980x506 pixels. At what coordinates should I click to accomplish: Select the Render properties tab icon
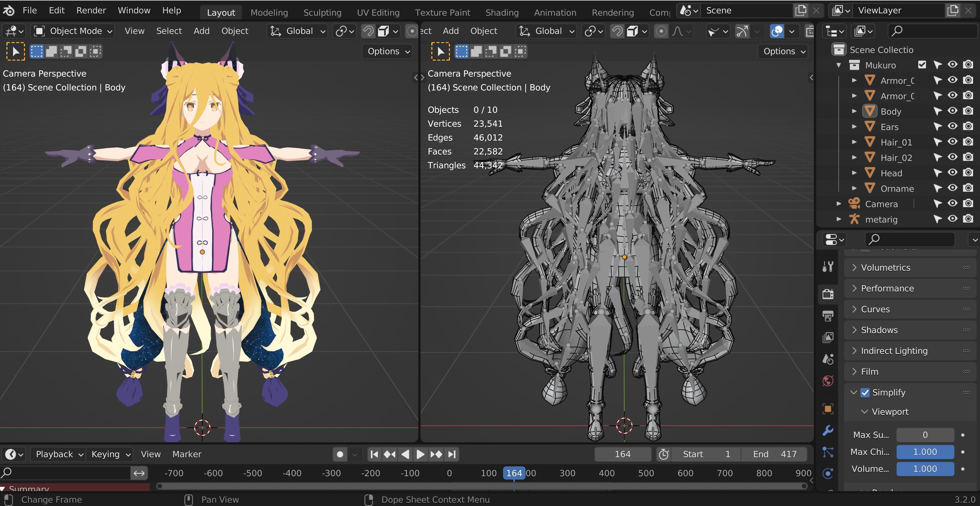828,294
